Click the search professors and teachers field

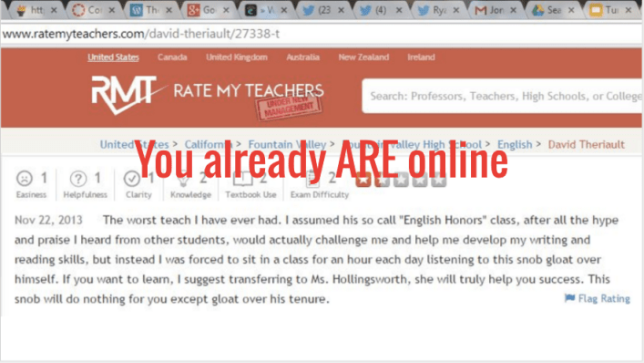pos(502,96)
